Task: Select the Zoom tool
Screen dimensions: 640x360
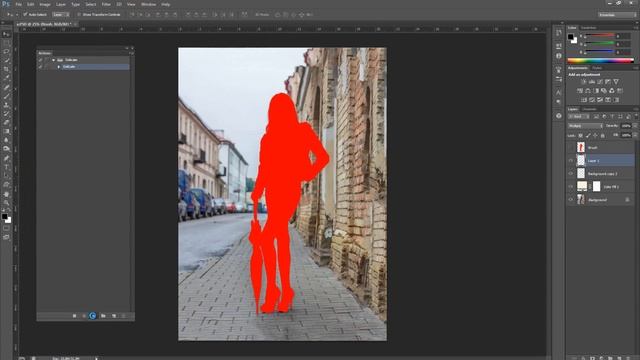Action: [6, 203]
